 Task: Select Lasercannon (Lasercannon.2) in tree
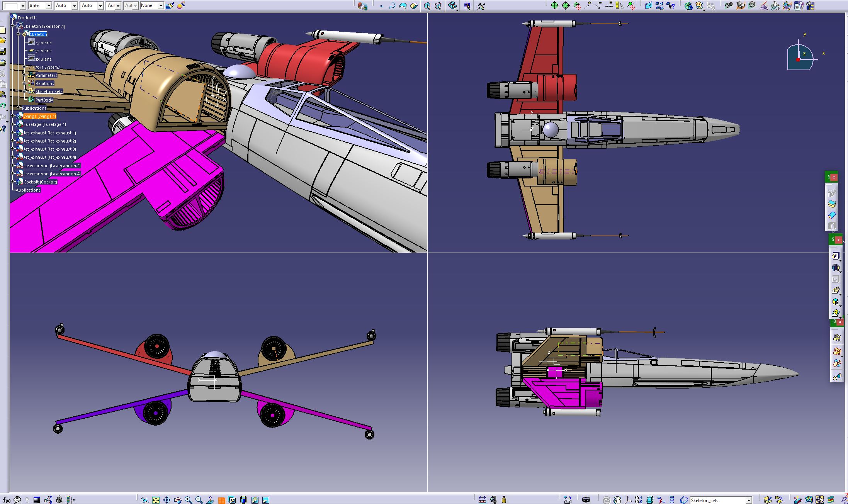pyautogui.click(x=52, y=166)
